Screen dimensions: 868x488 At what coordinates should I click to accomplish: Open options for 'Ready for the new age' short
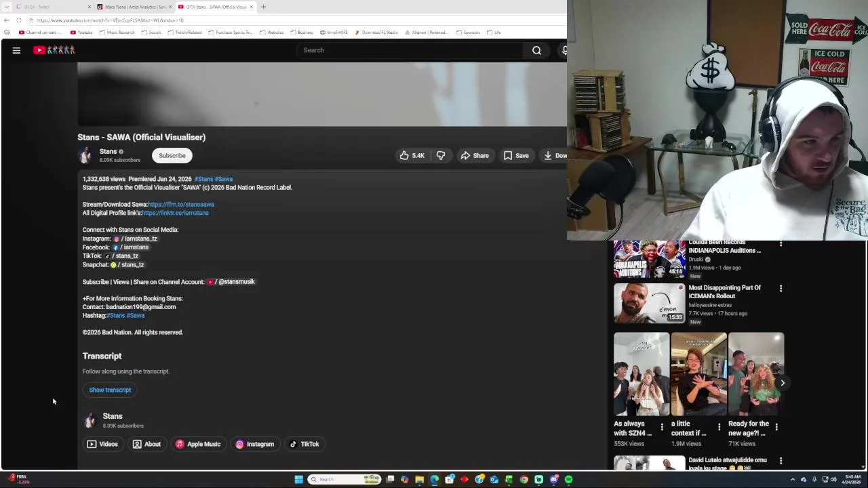(x=776, y=427)
